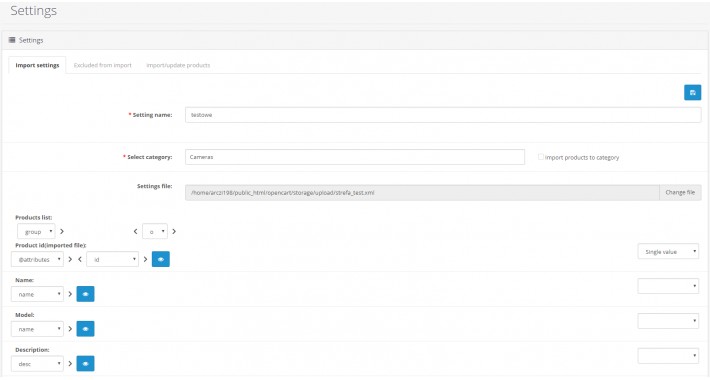
Task: Click the 'Model:' label
Action: pos(25,315)
